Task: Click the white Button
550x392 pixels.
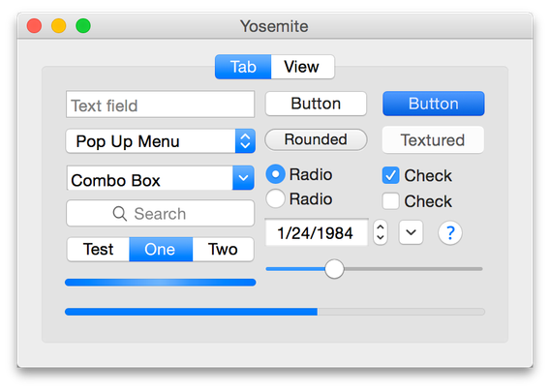Action: click(316, 104)
